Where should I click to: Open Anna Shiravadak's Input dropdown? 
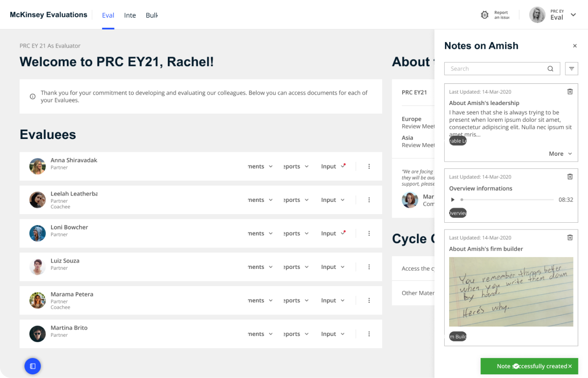(333, 167)
